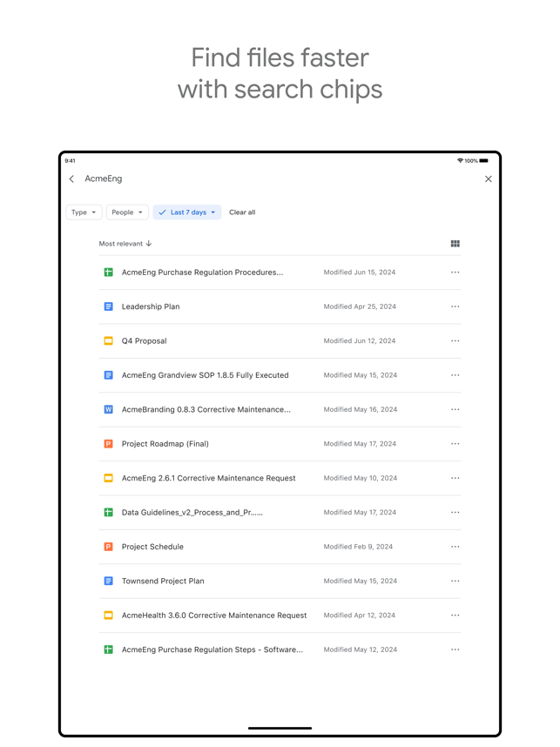Click the AcmeEng search query field
This screenshot has width=560, height=747.
(x=104, y=178)
